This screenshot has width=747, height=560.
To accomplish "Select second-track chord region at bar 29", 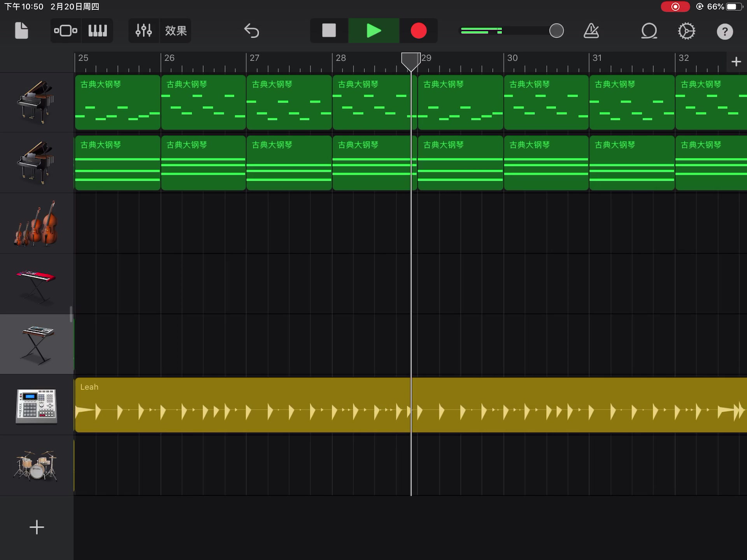I will click(460, 163).
